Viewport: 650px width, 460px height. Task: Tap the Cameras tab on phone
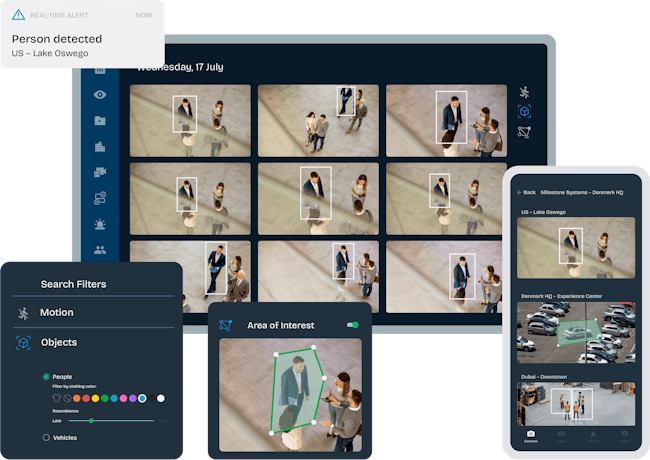tap(529, 433)
